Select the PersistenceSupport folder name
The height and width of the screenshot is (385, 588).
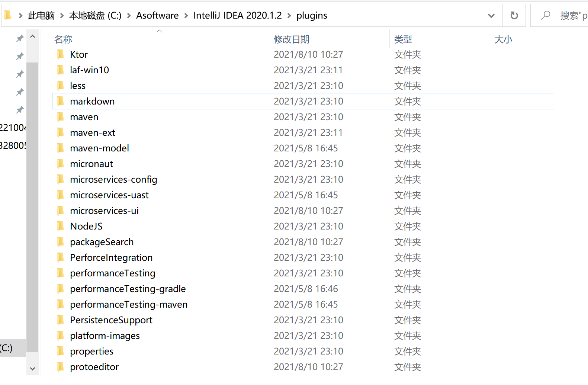click(111, 320)
